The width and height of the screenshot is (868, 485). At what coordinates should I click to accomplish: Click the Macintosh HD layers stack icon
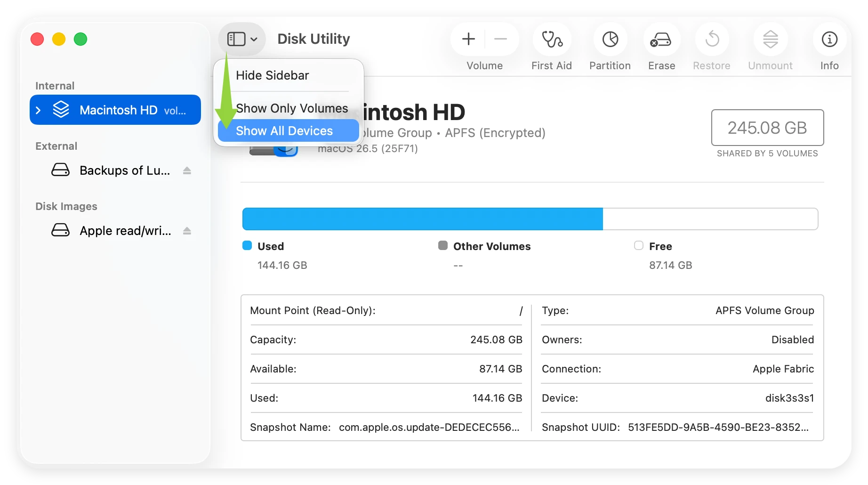(61, 109)
